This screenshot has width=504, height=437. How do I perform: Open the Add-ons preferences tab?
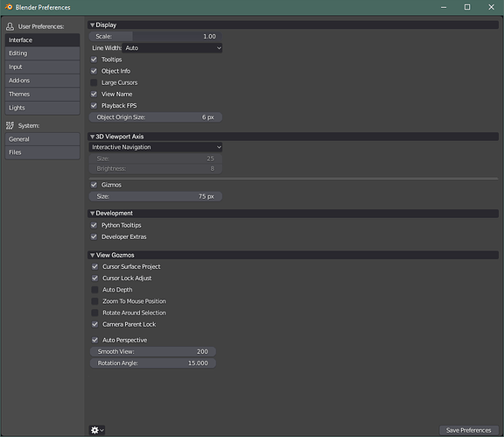pyautogui.click(x=42, y=81)
